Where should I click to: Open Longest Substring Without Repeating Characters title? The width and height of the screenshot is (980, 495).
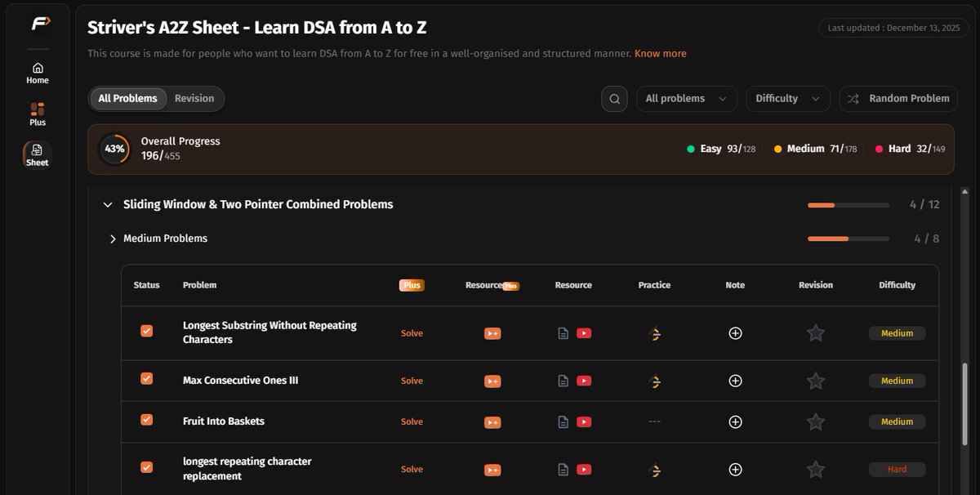pos(269,332)
